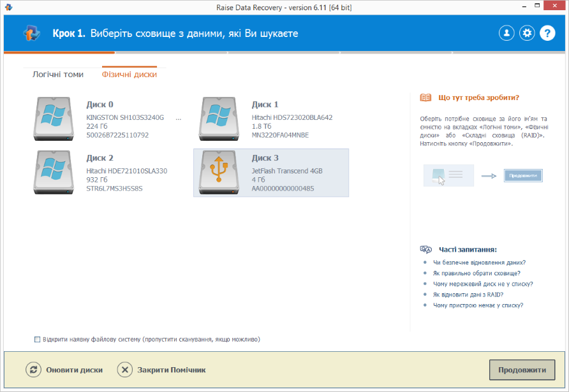
Task: Open help with the question mark icon
Action: tap(547, 33)
